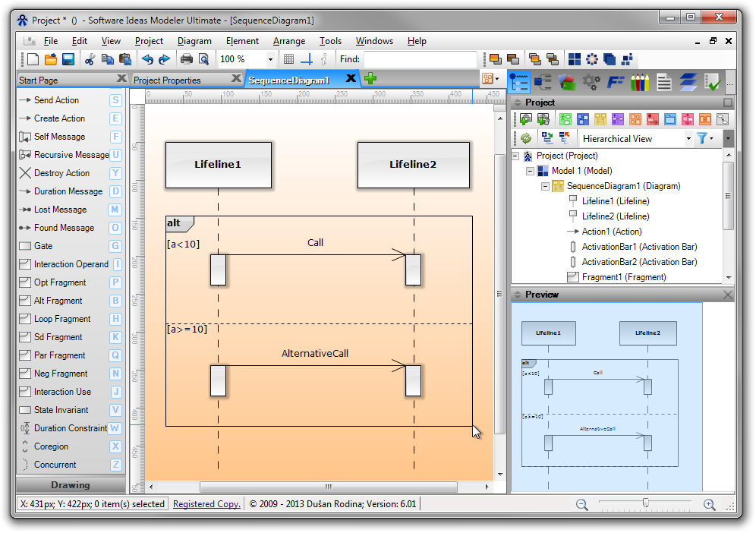
Task: Select the Interaction Operand tool
Action: [70, 264]
